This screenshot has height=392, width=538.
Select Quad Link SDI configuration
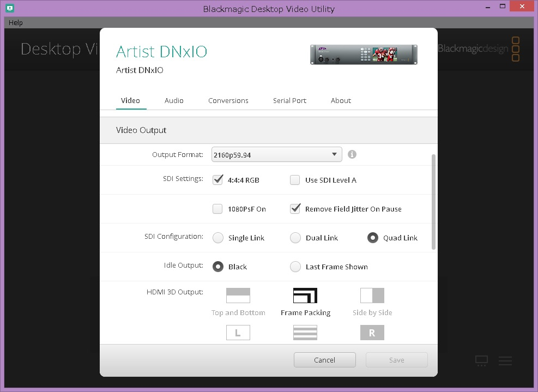click(x=373, y=238)
